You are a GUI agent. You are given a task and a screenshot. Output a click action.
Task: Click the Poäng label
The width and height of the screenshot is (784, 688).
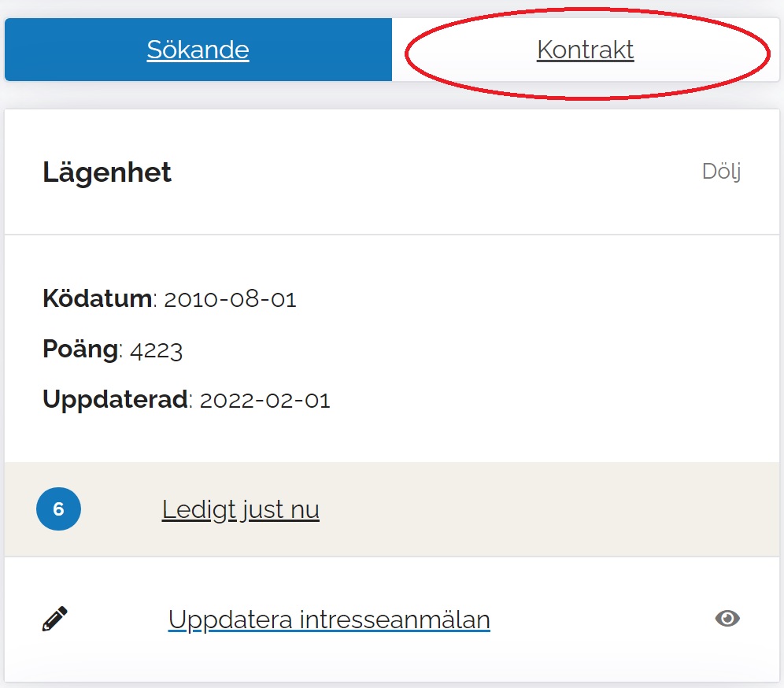(x=80, y=350)
